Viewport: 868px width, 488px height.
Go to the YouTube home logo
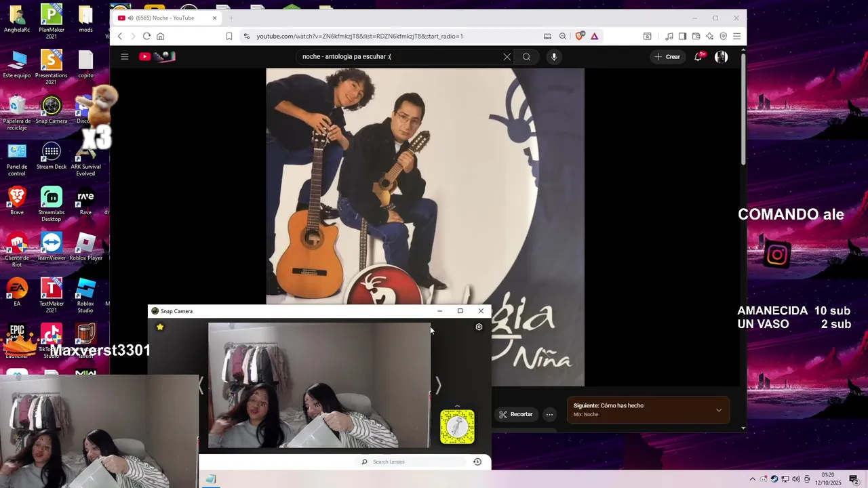click(157, 57)
